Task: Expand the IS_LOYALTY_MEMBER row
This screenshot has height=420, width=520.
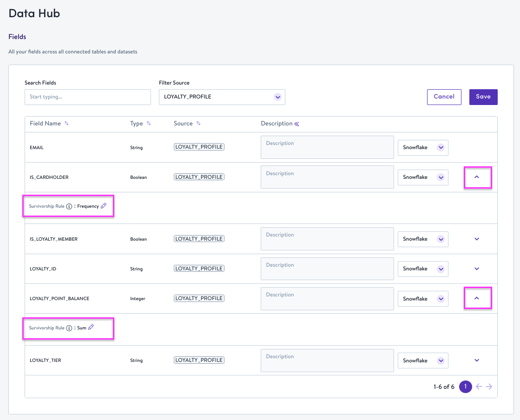Action: click(477, 239)
